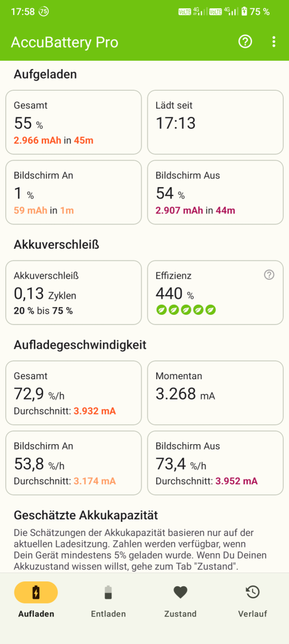Open the three-dot overflow menu

coord(274,42)
